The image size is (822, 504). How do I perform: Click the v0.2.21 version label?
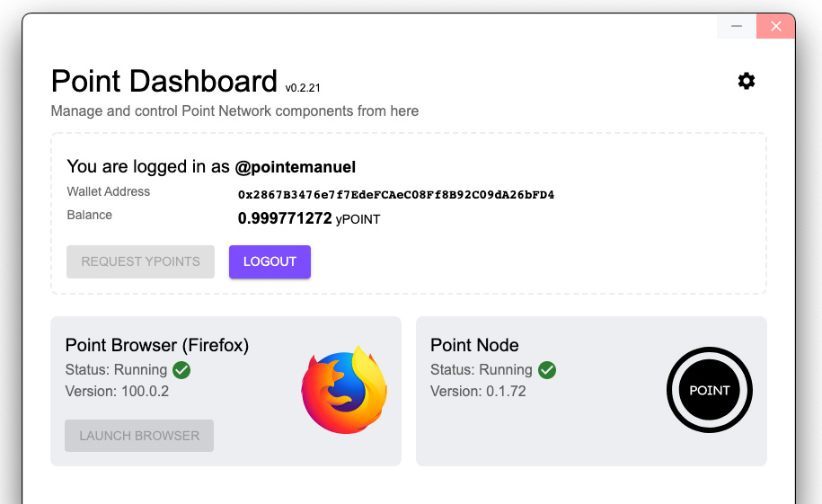point(303,88)
